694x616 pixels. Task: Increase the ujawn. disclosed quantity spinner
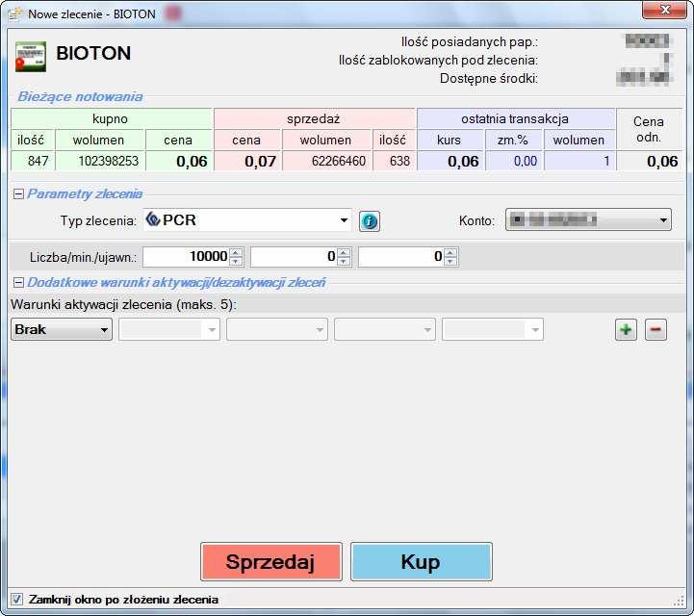coord(450,253)
